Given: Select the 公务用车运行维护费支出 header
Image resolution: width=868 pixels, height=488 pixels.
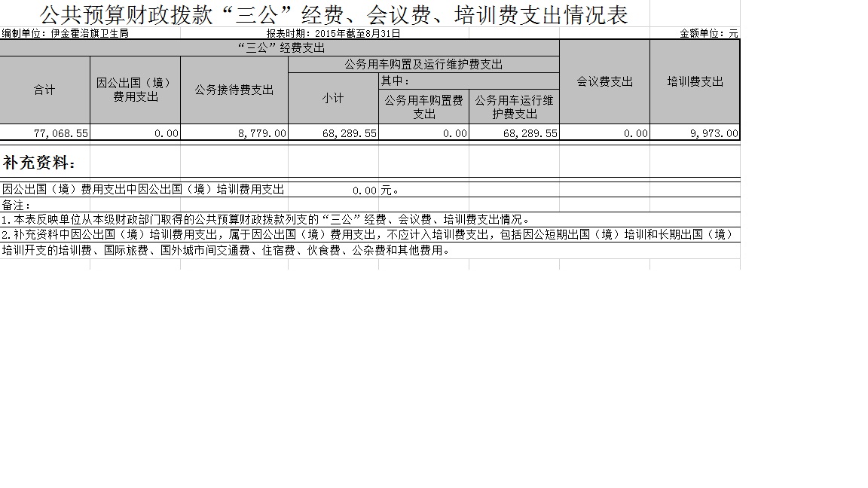Looking at the screenshot, I should pyautogui.click(x=515, y=107).
